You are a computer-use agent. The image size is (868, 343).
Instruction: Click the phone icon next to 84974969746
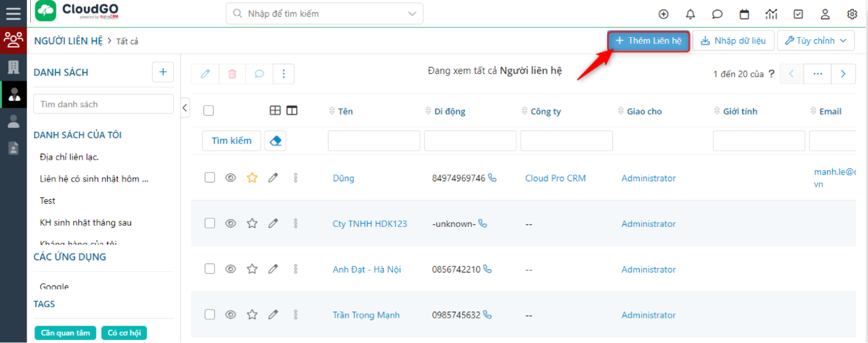(492, 178)
